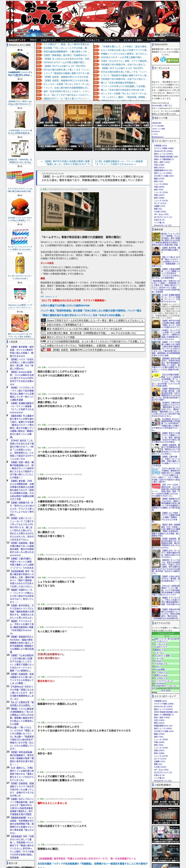
Task: Go to previous article 神戸市の外国人住民数の推移
Action: (63, 163)
